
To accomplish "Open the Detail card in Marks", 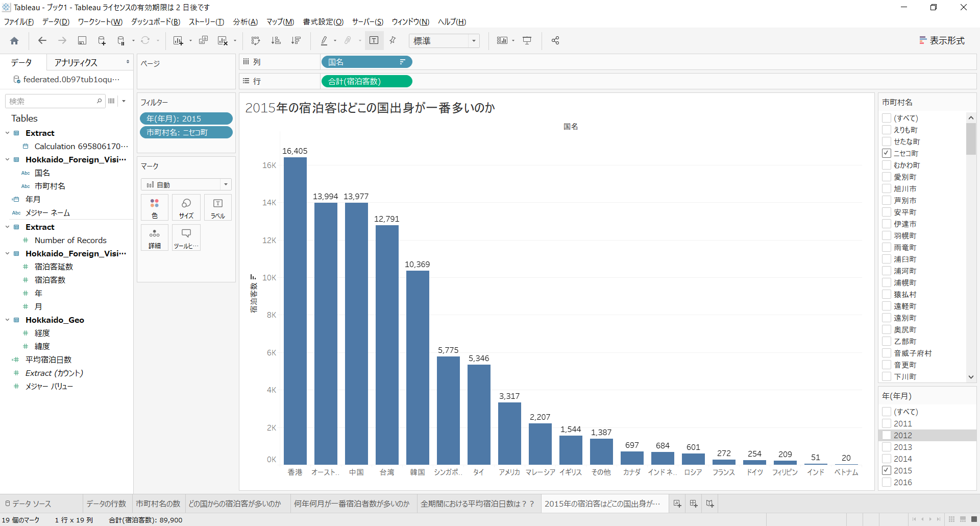I will tap(155, 238).
